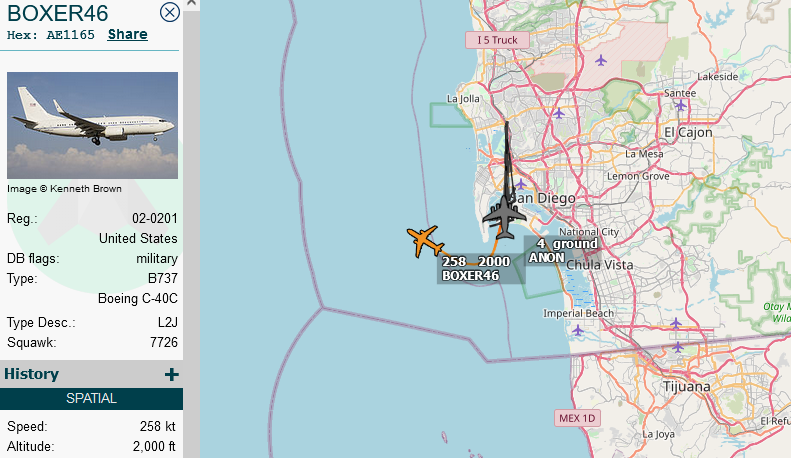This screenshot has height=458, width=791.
Task: Click the ANON ground label box
Action: (x=561, y=251)
